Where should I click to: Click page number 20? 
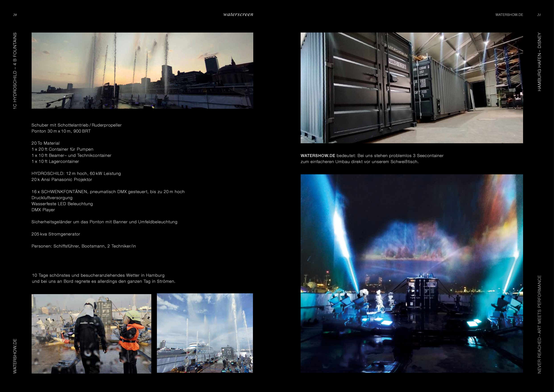coord(15,15)
